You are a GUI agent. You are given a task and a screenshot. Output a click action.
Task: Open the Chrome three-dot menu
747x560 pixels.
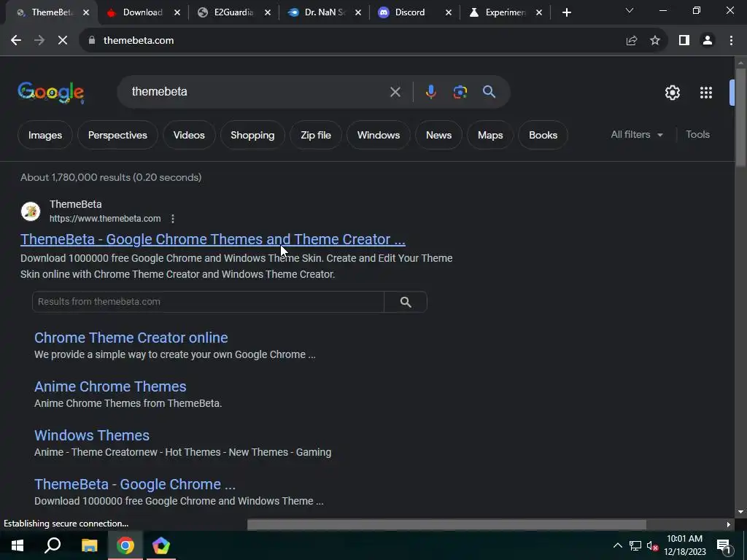[x=731, y=41]
